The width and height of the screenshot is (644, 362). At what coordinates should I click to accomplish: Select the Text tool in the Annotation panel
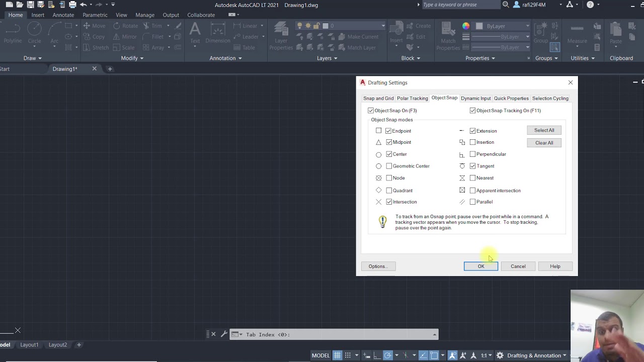point(195,33)
